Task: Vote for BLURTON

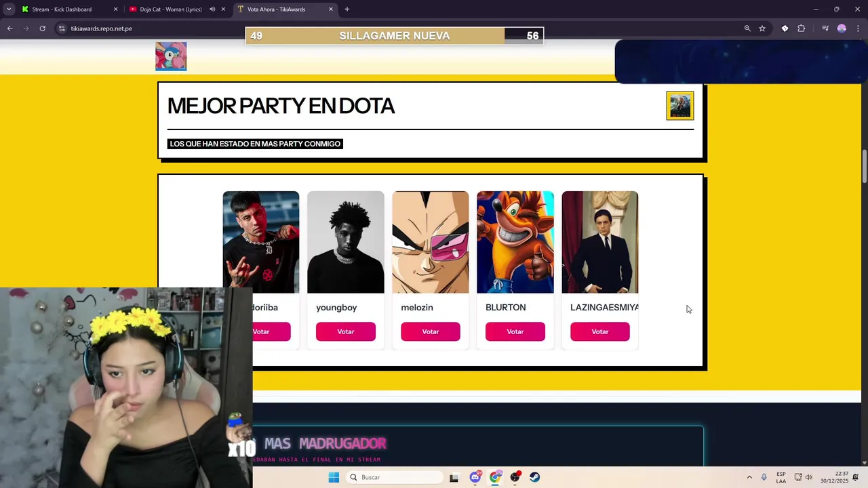Action: [x=515, y=331]
